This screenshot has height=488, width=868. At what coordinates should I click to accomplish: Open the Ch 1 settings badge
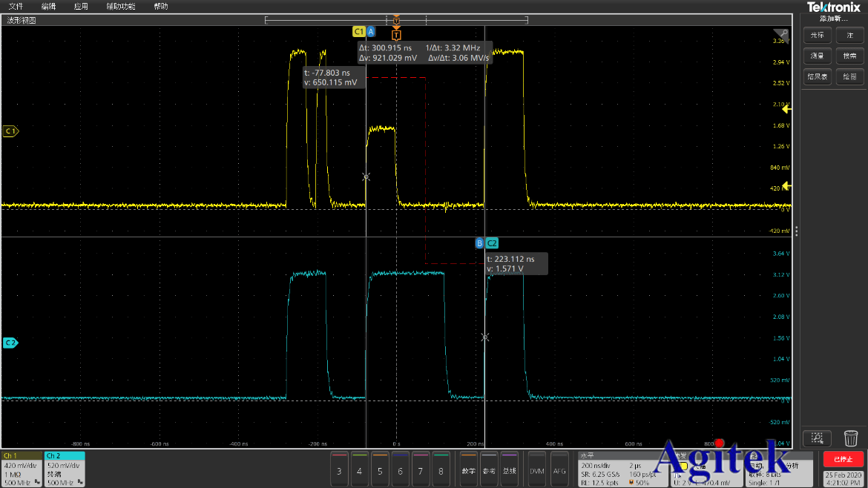(x=22, y=469)
